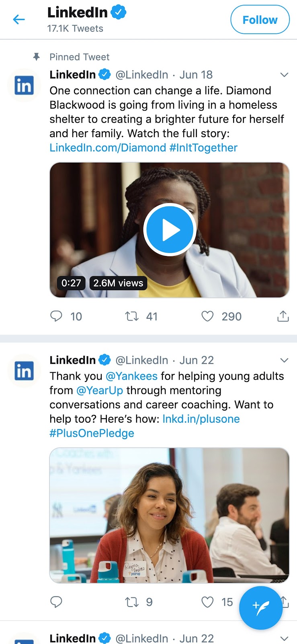Select the #InItTogether hashtag
Screen dimensions: 297x644
[x=203, y=148]
